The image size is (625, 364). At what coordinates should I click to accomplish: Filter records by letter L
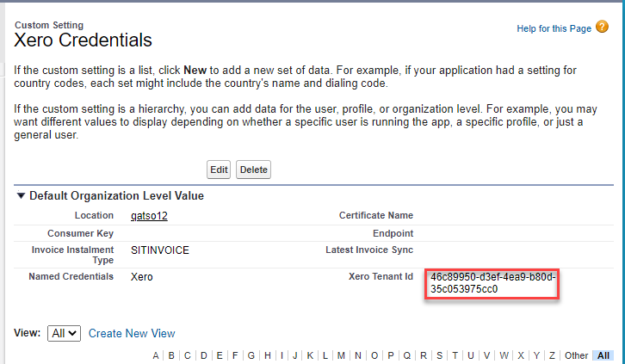click(325, 355)
